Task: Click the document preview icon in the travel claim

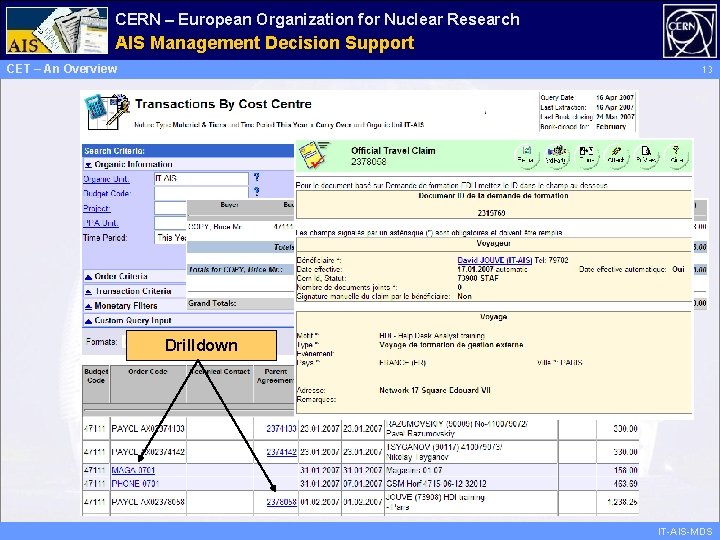Action: point(647,155)
